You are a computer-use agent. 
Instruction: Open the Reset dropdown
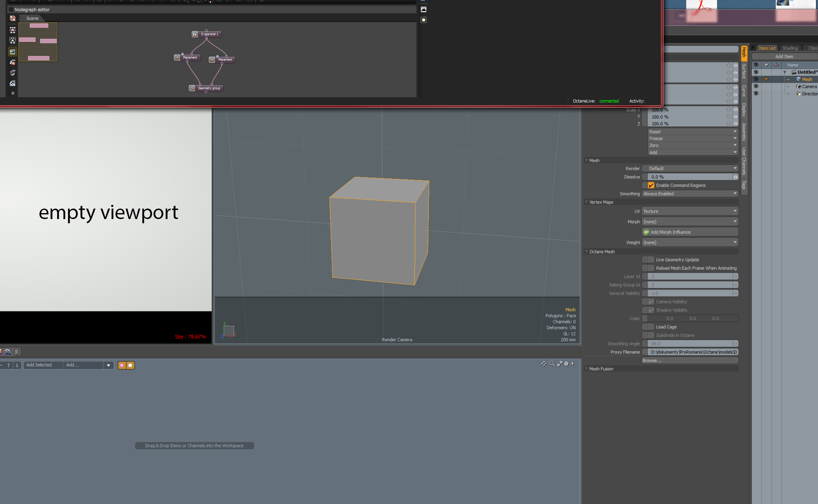[x=693, y=131]
